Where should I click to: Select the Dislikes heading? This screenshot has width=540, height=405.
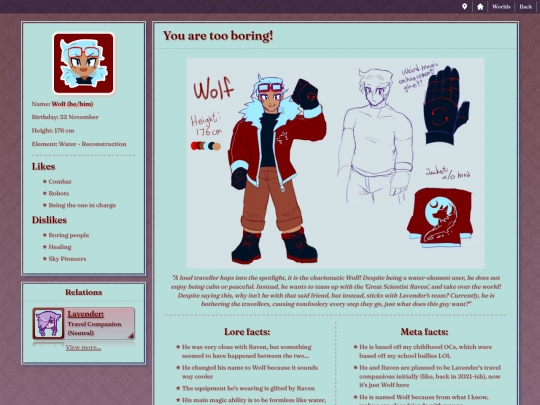49,220
